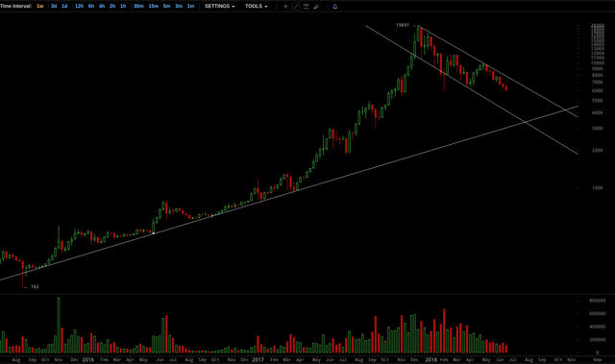Click the 1000 price axis label
The width and height of the screenshot is (615, 364).
[598, 187]
